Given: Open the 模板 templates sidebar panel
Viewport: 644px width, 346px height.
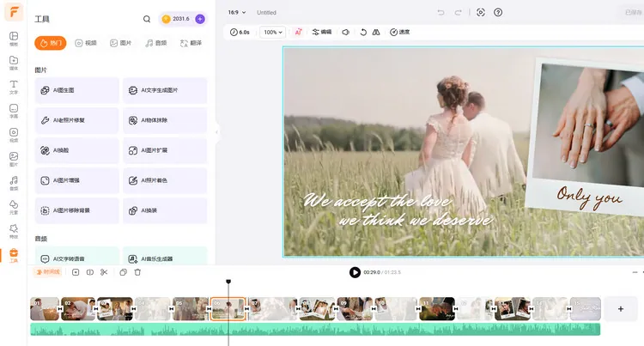Looking at the screenshot, I should pos(14,39).
